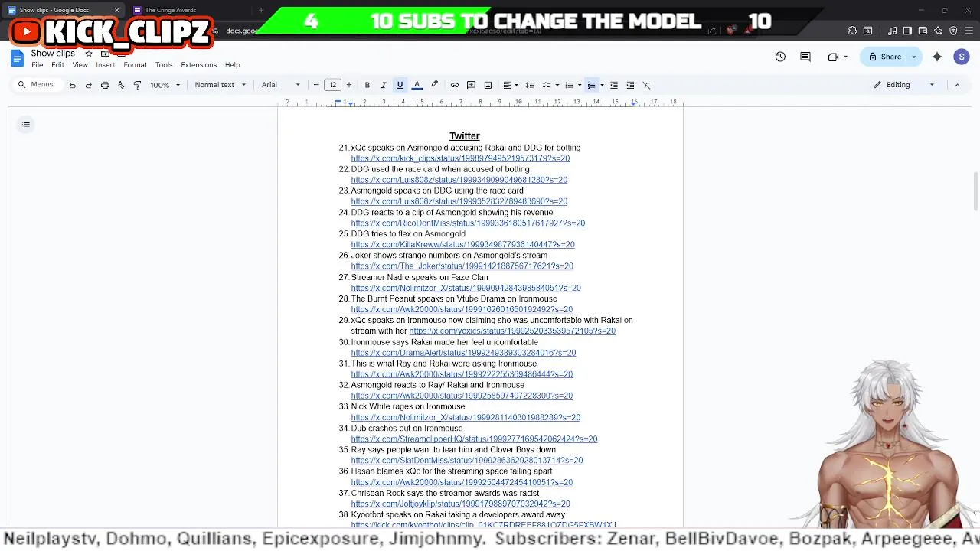This screenshot has height=551, width=980.
Task: Toggle bold formatting
Action: (x=367, y=85)
